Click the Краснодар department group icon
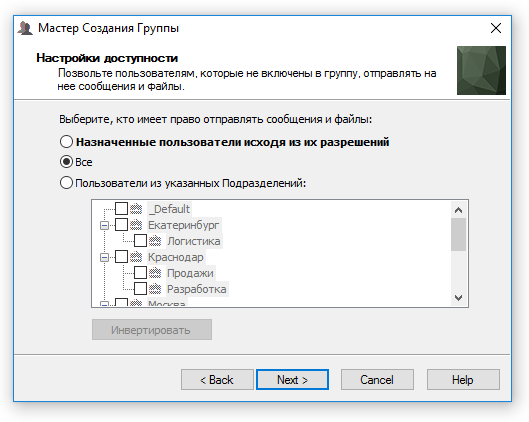This screenshot has height=422, width=529. (136, 257)
